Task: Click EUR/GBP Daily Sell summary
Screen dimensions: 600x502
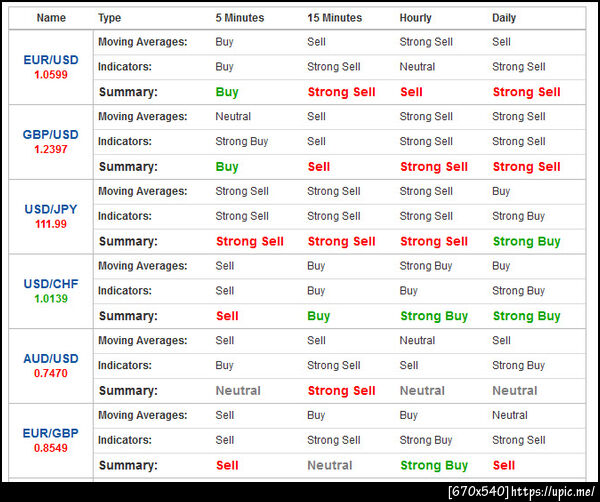Action: (504, 465)
